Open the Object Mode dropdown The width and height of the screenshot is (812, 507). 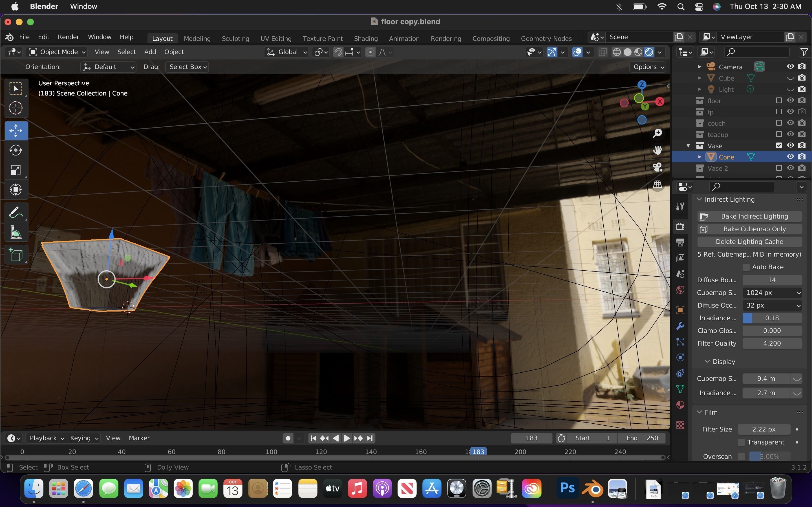click(x=57, y=52)
